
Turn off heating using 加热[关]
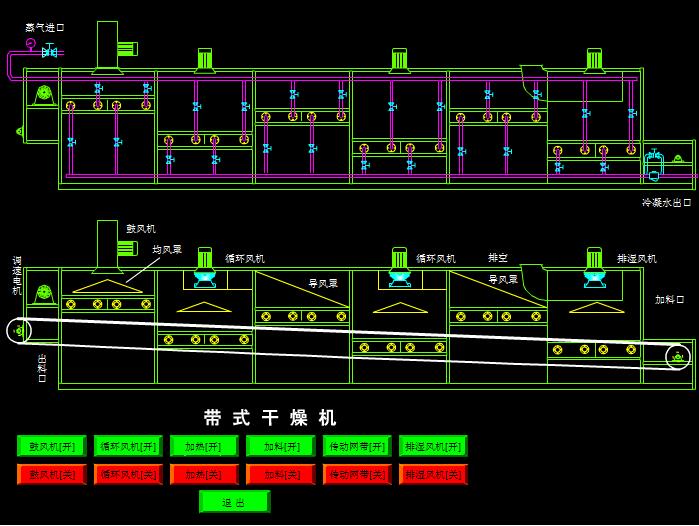tap(204, 474)
